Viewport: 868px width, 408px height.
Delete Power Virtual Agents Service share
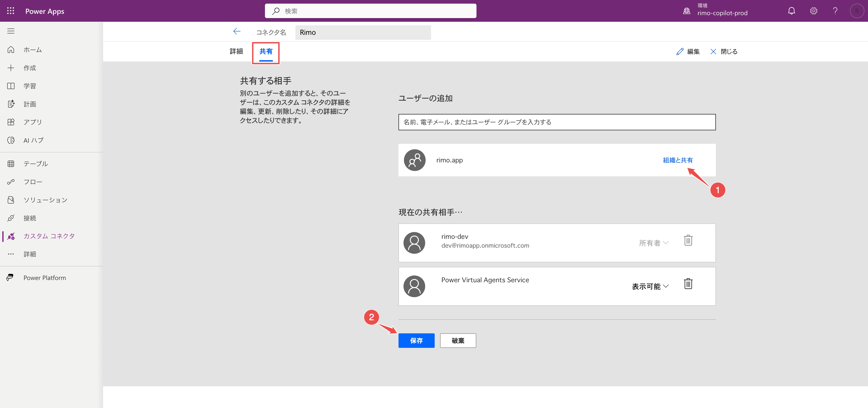pyautogui.click(x=688, y=284)
